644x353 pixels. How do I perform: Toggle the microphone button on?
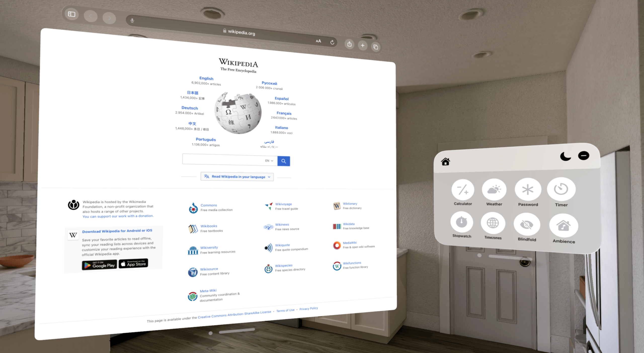tap(132, 20)
